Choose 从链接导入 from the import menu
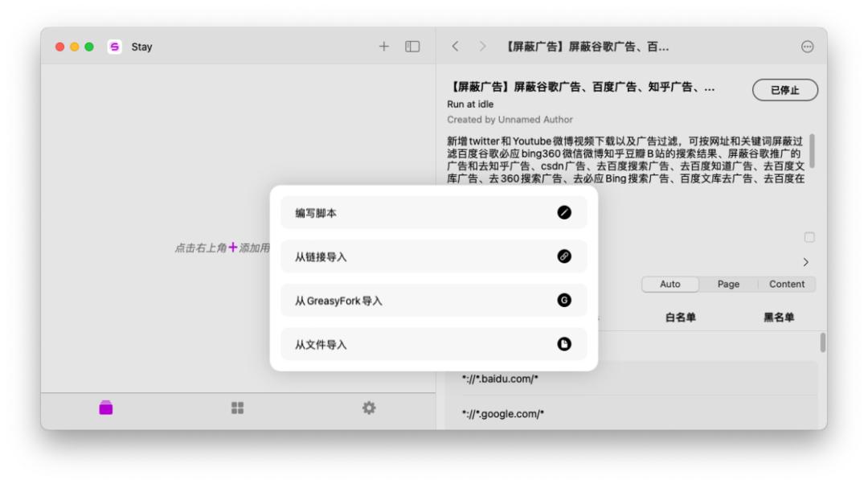Image resolution: width=868 pixels, height=484 pixels. tap(434, 256)
